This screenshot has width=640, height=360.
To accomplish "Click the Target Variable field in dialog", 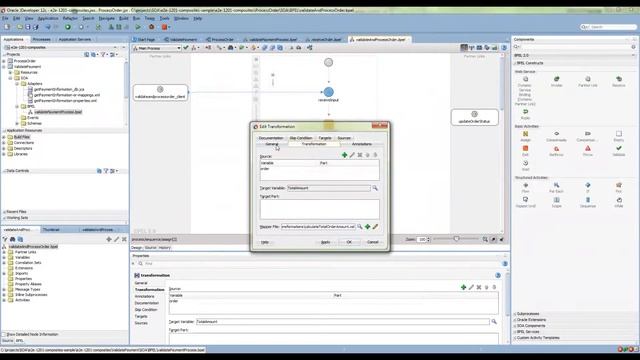I will click(x=329, y=188).
